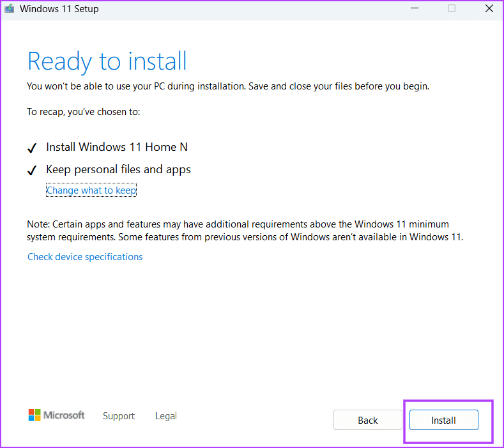Screen dimensions: 504x448
Task: Close the Windows 11 Setup window
Action: [489, 8]
